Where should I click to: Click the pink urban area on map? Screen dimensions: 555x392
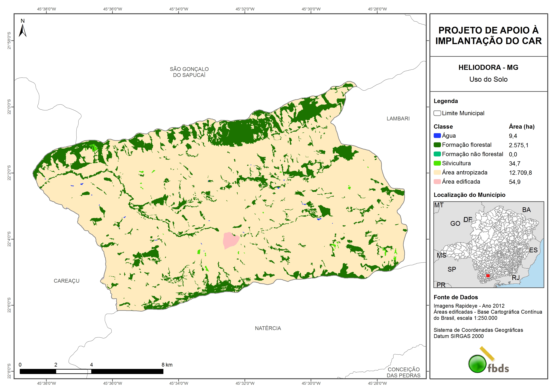click(231, 240)
